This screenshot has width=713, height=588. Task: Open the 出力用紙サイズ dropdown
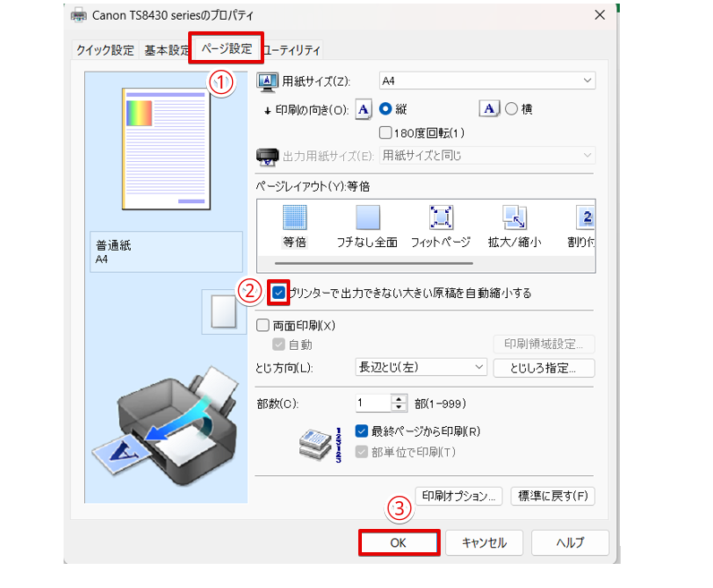coord(487,156)
